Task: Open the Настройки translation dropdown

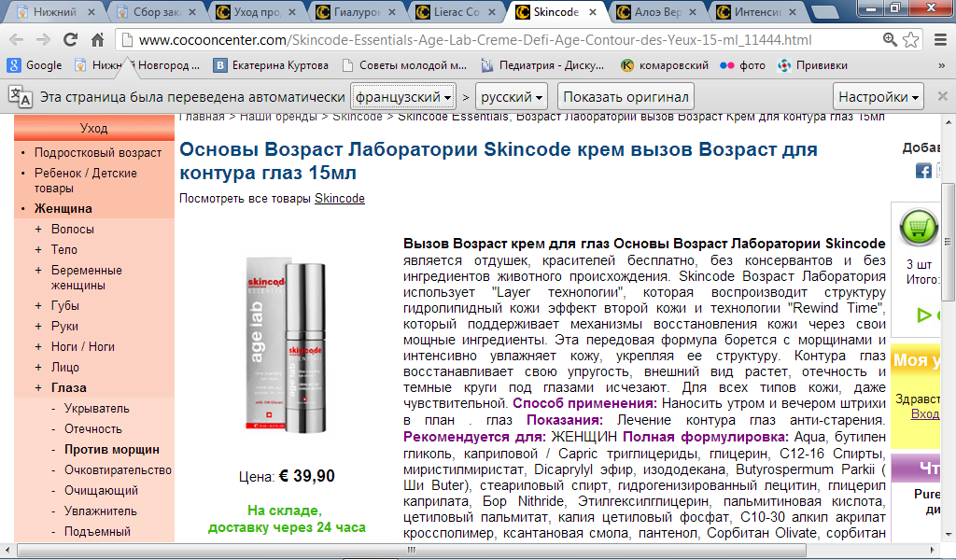Action: 878,97
